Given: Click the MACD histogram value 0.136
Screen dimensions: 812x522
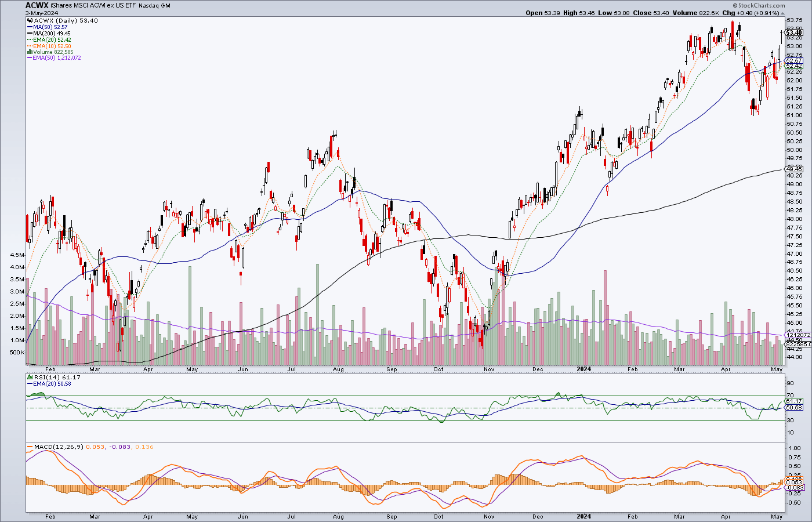Looking at the screenshot, I should pos(143,447).
